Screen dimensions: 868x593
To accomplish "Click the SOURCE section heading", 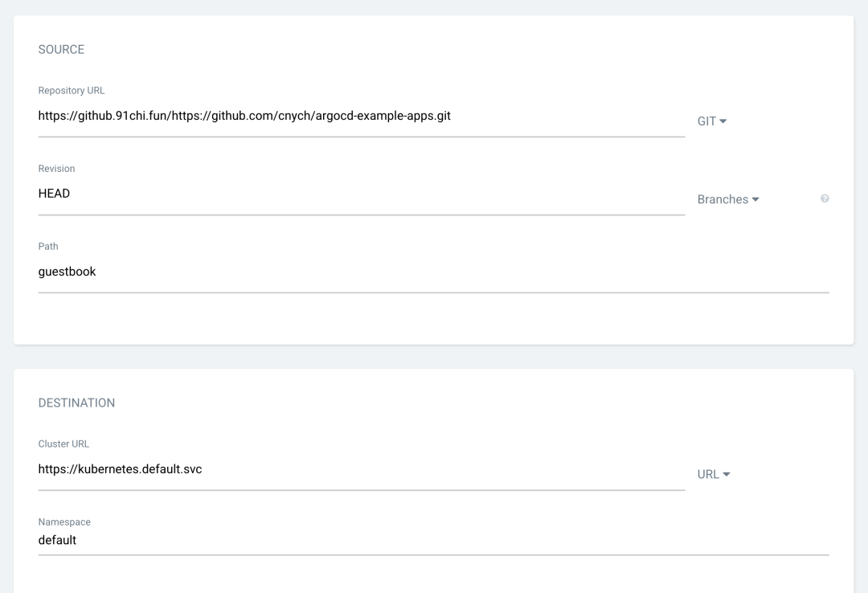I will 61,50.
